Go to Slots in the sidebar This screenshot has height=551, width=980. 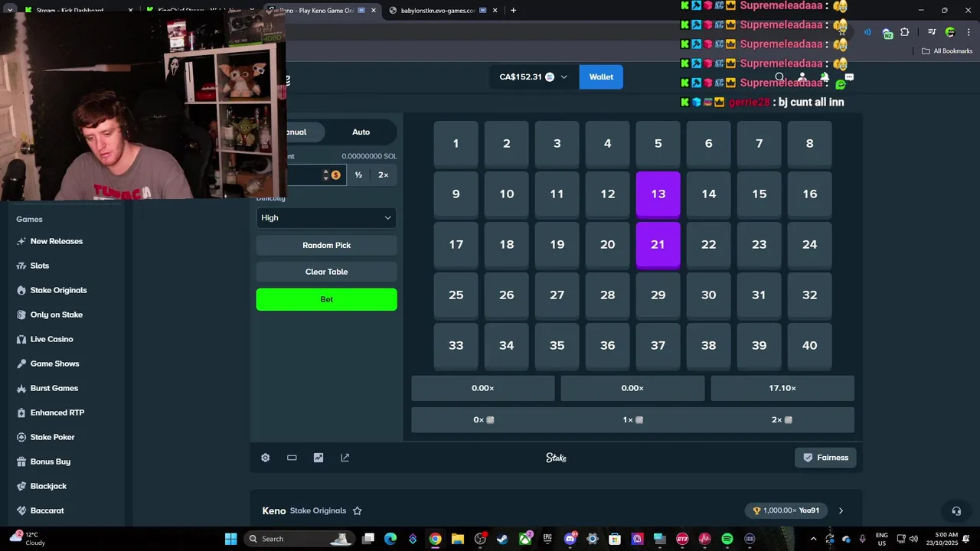coord(33,266)
